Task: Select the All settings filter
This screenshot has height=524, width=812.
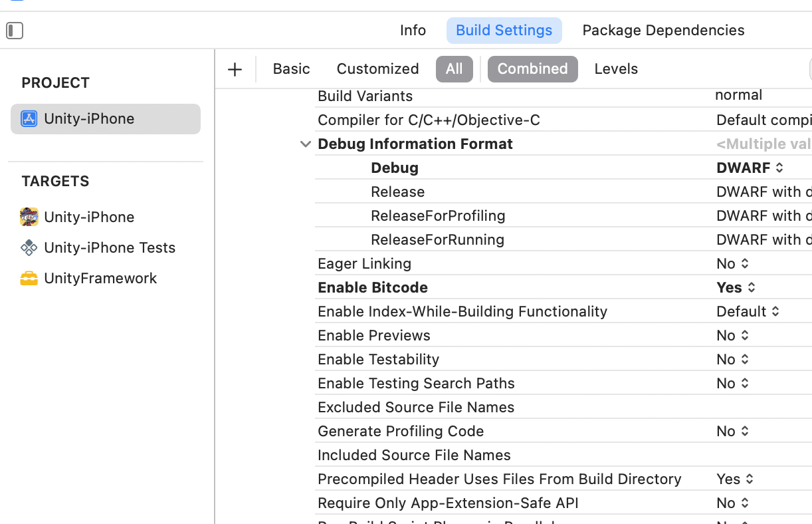Action: coord(455,69)
